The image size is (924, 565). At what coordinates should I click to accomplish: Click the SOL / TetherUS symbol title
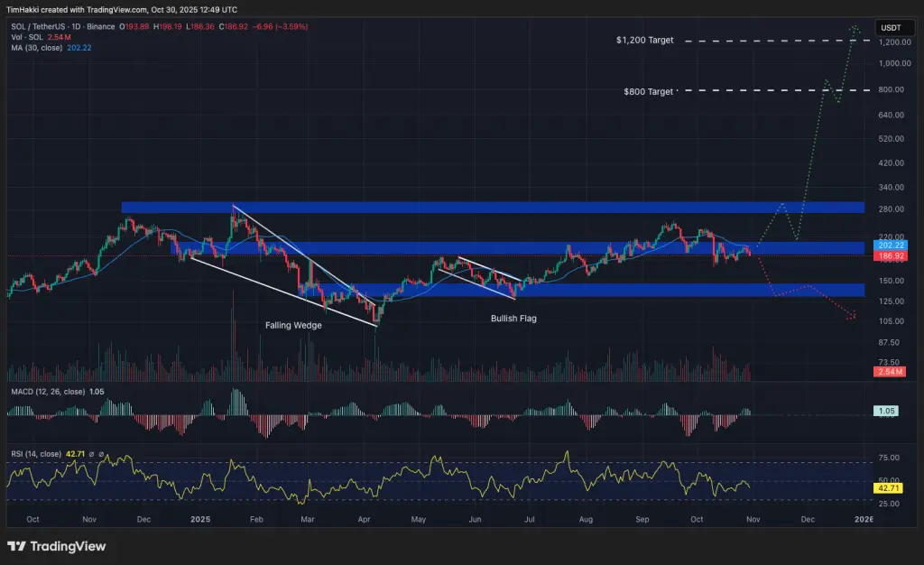(40, 26)
